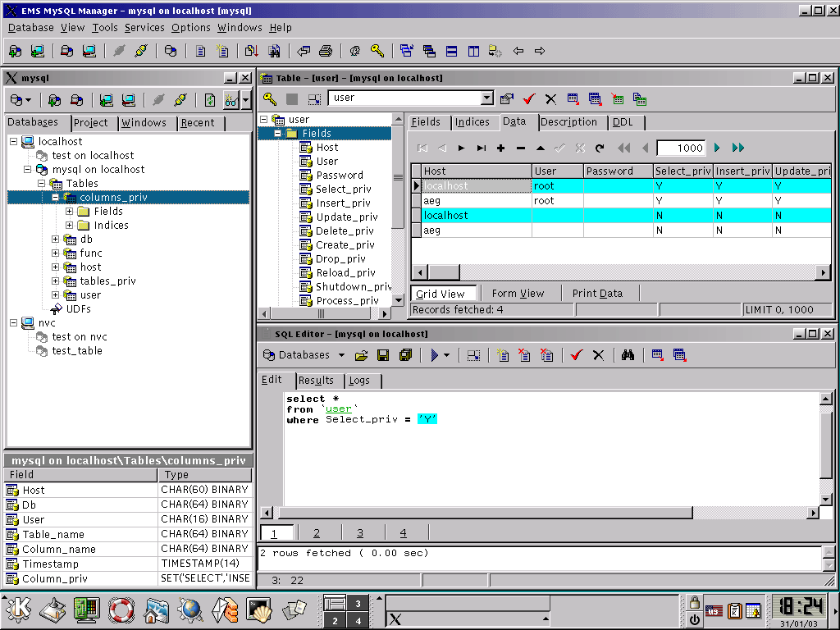The image size is (840, 630).
Task: Click the single green right arrow by 1000
Action: click(x=717, y=148)
